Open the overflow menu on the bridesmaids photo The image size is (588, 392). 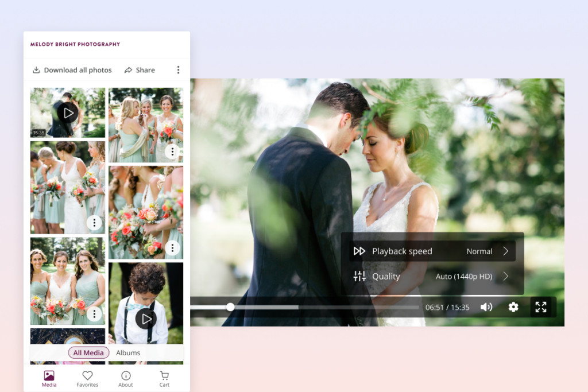click(x=172, y=152)
